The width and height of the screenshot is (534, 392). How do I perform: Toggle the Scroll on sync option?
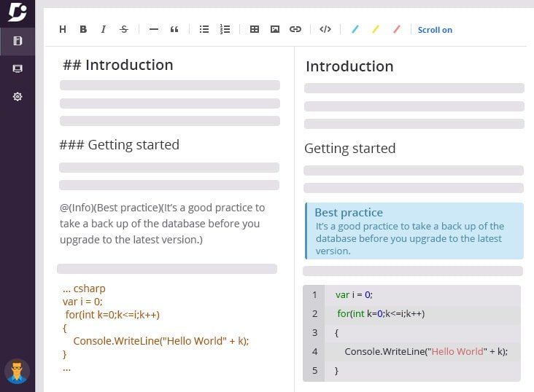435,30
